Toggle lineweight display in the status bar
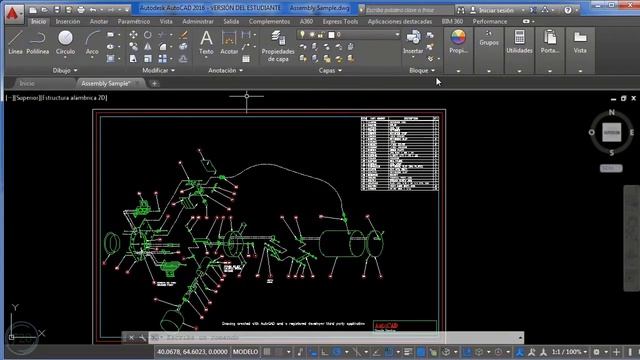Image resolution: width=640 pixels, height=360 pixels. point(408,351)
